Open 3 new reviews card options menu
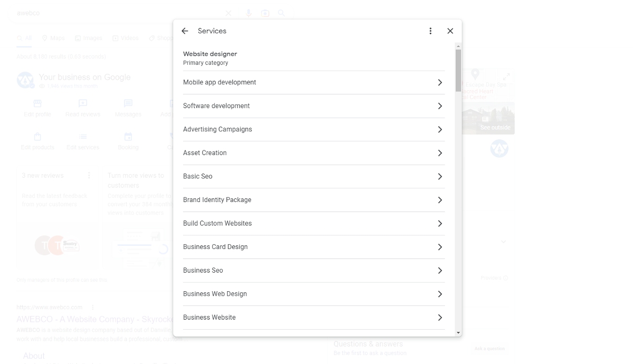Viewport: 633px width, 364px height. tap(89, 176)
